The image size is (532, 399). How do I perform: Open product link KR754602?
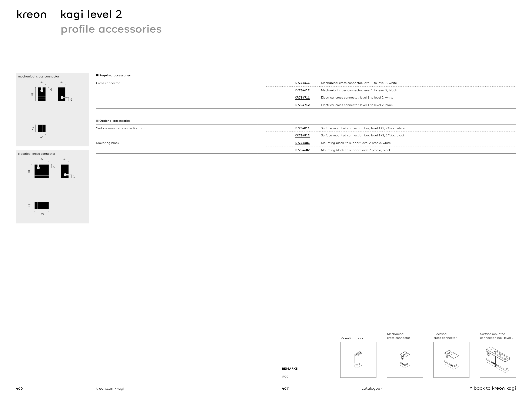tap(302, 150)
